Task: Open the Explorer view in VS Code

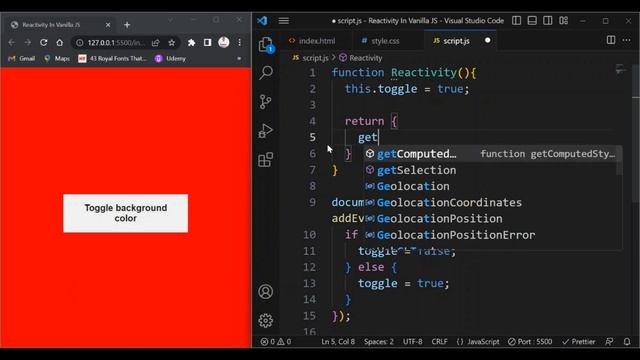Action: pyautogui.click(x=266, y=44)
